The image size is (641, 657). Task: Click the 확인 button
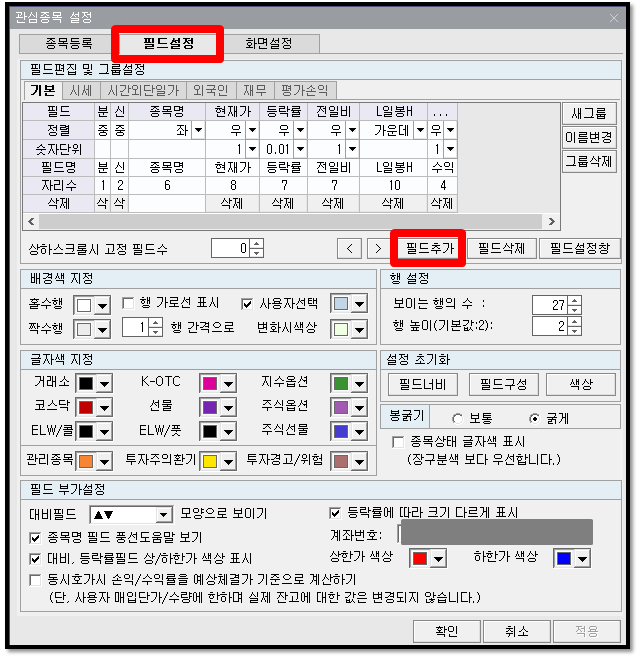point(447,631)
